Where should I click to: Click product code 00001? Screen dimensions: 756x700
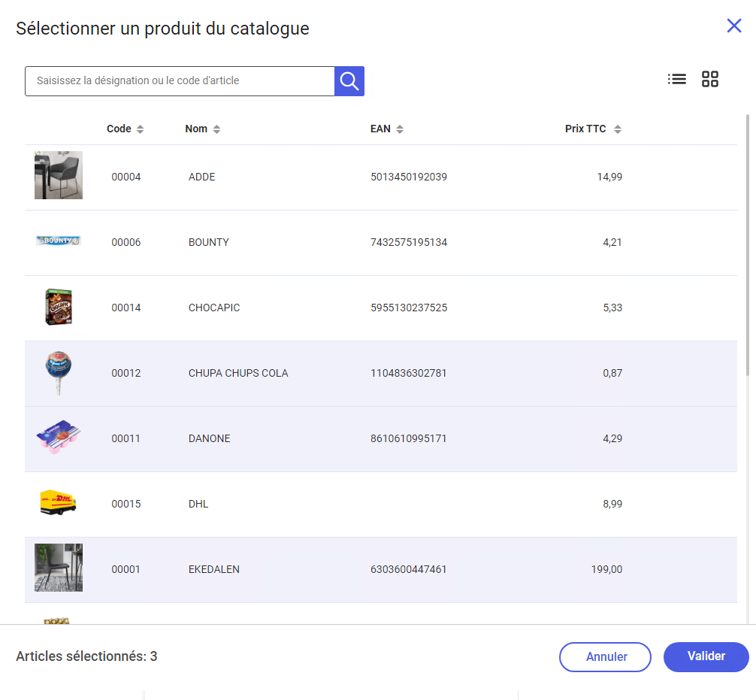(x=125, y=569)
